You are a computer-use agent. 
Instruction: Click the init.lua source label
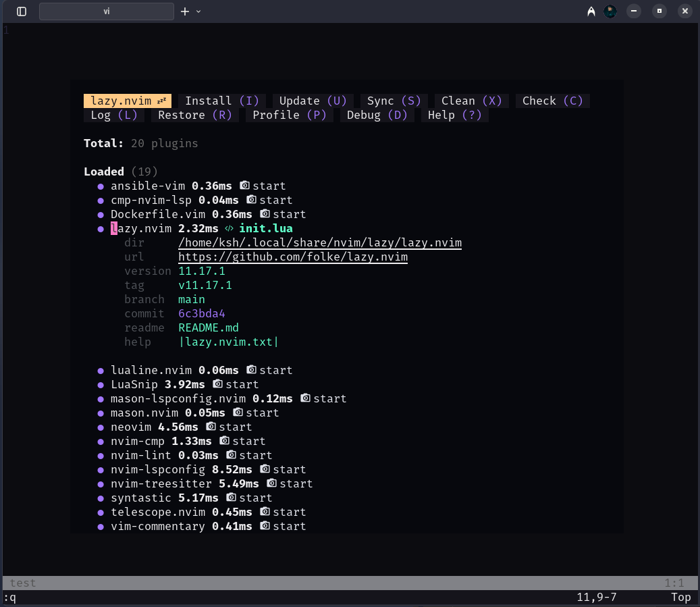pos(266,229)
